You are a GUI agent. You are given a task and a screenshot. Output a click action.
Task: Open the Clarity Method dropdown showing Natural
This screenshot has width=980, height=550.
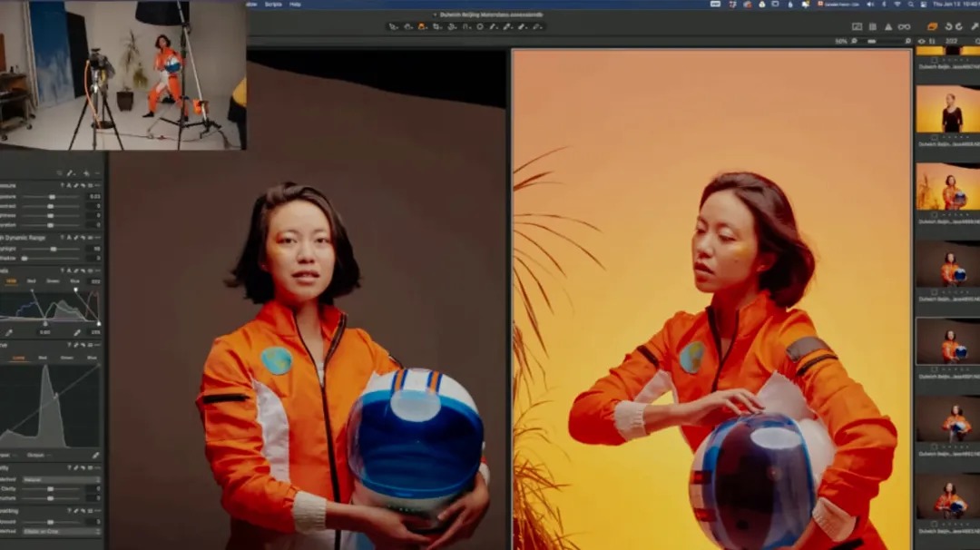point(62,479)
